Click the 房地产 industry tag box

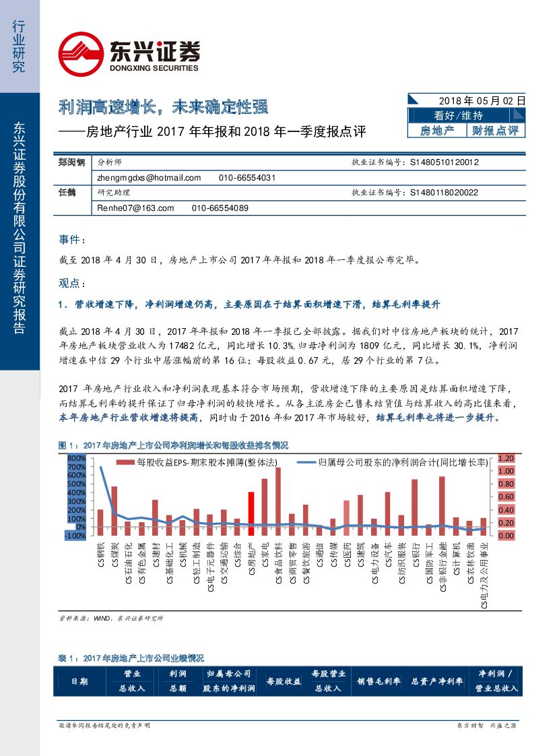click(437, 131)
